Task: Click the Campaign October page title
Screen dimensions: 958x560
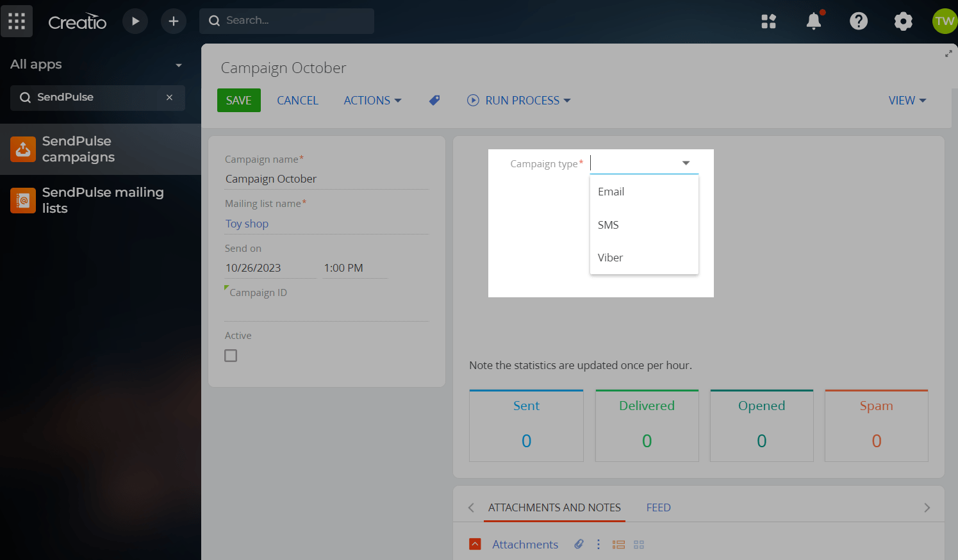Action: pyautogui.click(x=283, y=68)
